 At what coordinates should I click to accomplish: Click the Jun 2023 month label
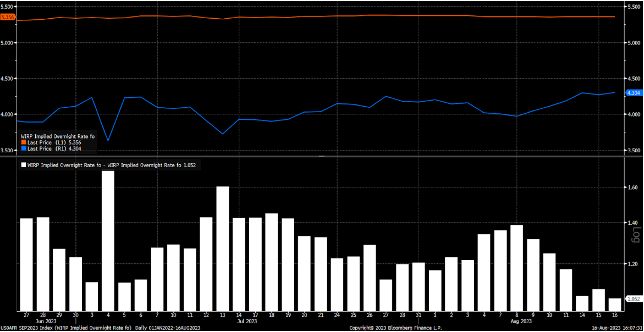tap(47, 320)
